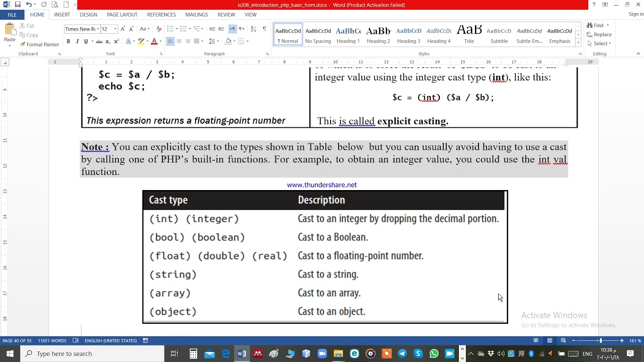This screenshot has height=362, width=644.
Task: Click the Format Painter button
Action: pos(39,44)
